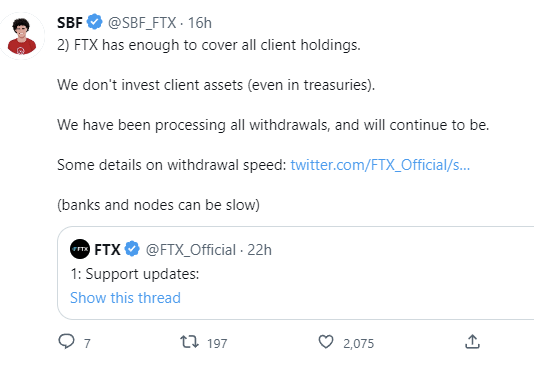Follow the twitter.com/FTX_Official link
Image resolution: width=534 pixels, height=377 pixels.
[x=380, y=165]
